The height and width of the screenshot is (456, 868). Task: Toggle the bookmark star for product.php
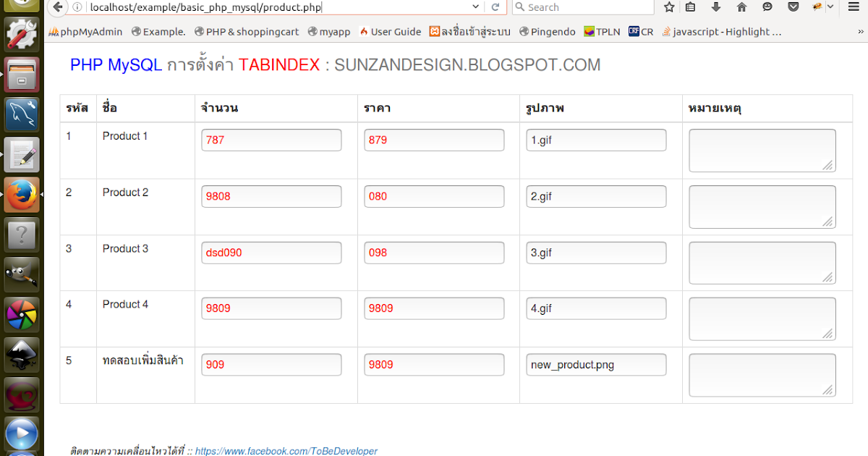[668, 7]
